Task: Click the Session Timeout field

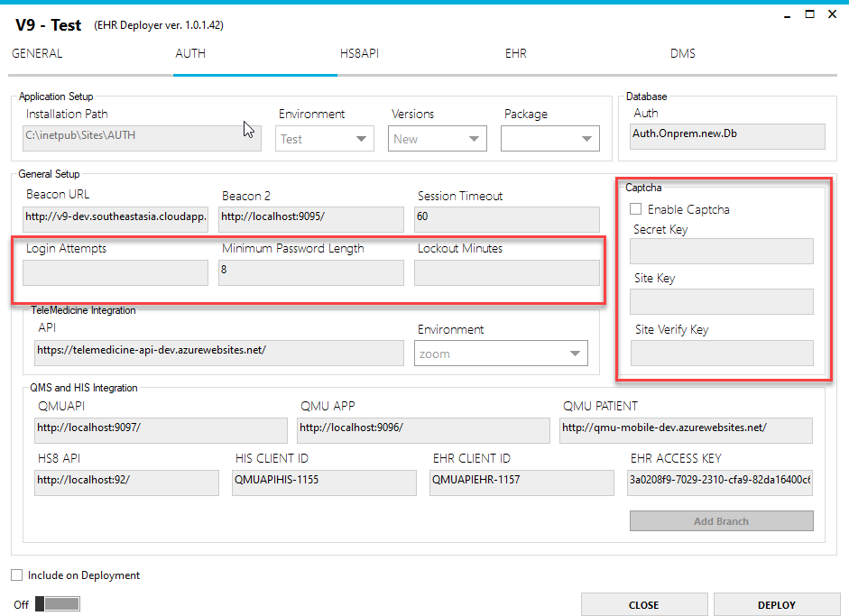Action: [x=506, y=219]
